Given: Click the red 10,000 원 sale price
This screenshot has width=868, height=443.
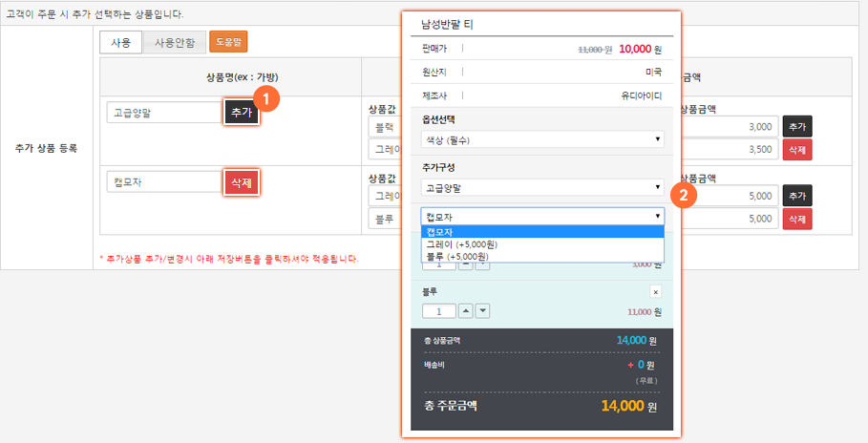Looking at the screenshot, I should pyautogui.click(x=640, y=50).
